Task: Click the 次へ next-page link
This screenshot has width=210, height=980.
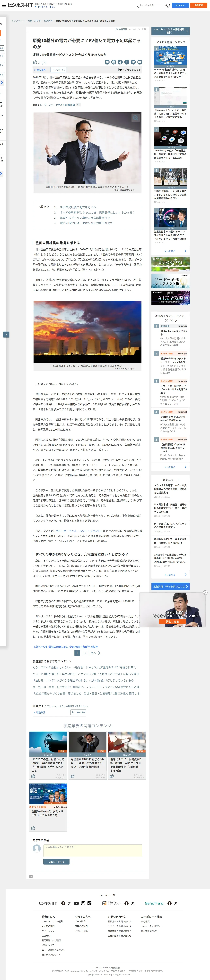Action: [95, 653]
